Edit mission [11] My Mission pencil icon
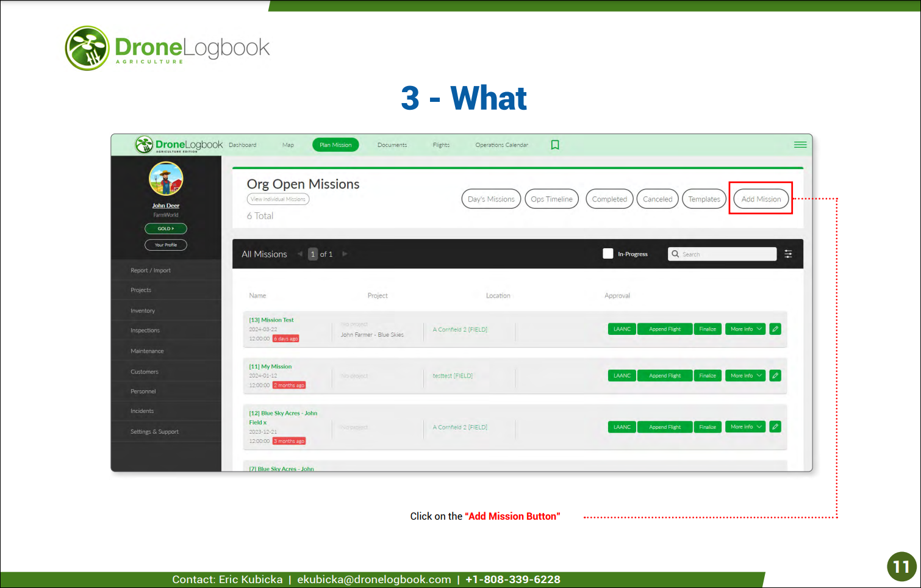The height and width of the screenshot is (588, 921). pos(775,376)
